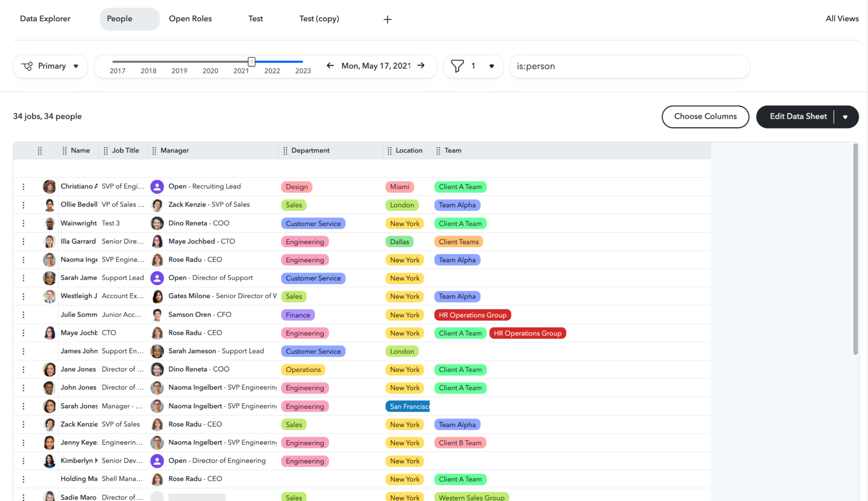Viewport: 868px width, 501px height.
Task: Click the plus icon to add a new view
Action: click(x=387, y=19)
